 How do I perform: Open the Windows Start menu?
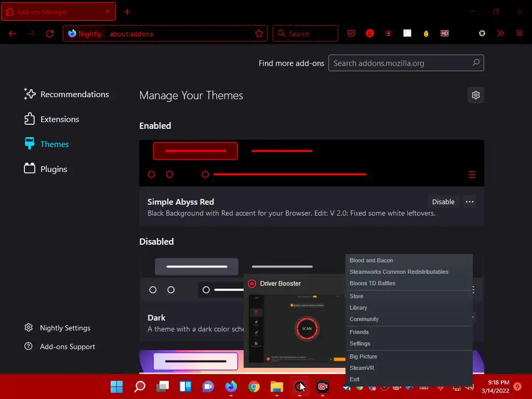117,387
